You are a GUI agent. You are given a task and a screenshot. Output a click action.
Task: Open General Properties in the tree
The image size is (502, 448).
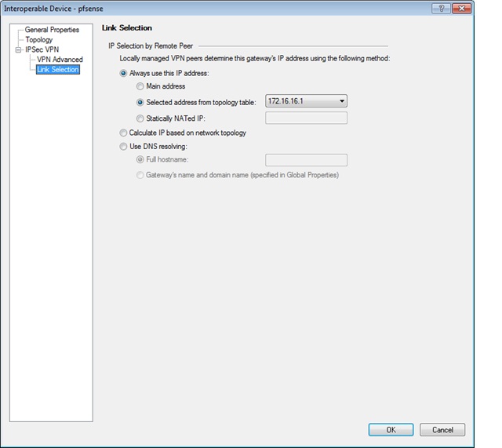pyautogui.click(x=52, y=30)
